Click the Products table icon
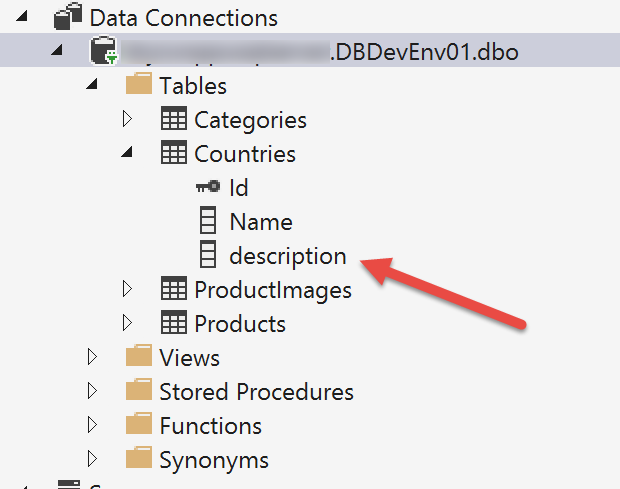 (173, 324)
